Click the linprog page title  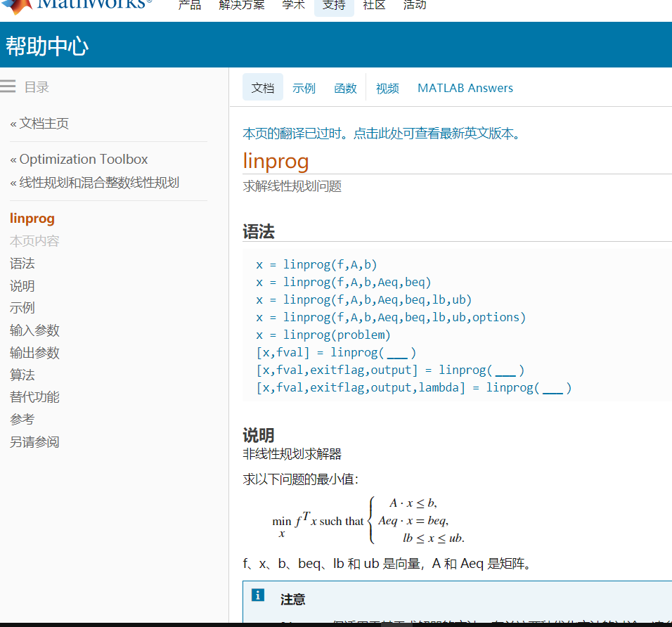click(276, 161)
